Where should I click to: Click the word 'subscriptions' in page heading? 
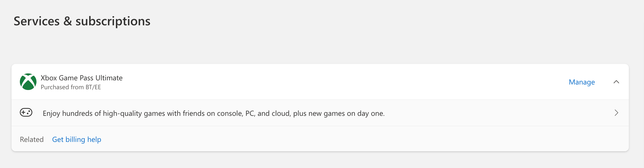coord(113,21)
